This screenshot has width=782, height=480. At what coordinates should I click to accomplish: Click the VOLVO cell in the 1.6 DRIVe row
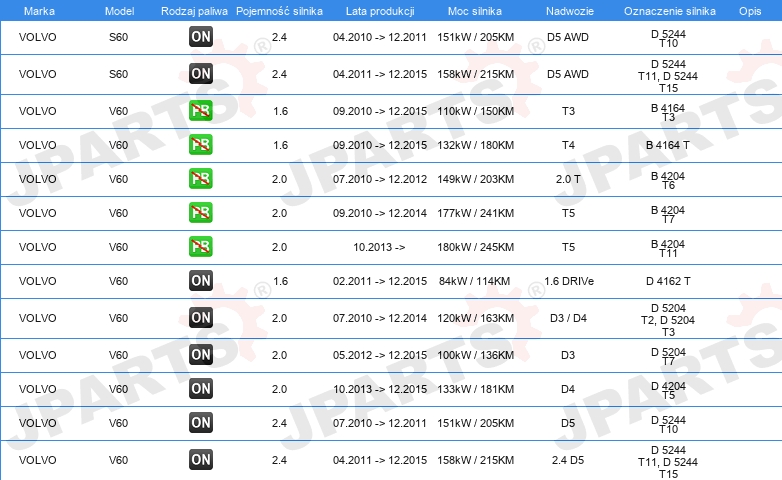click(x=37, y=281)
